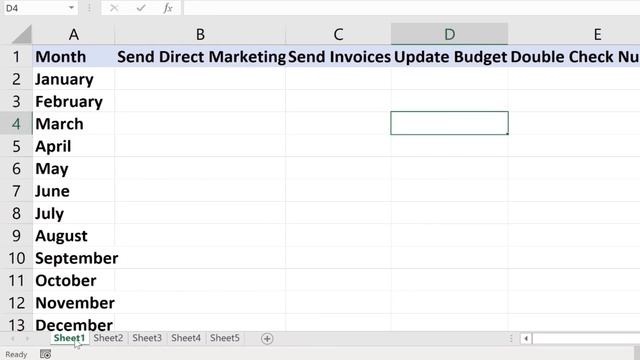The height and width of the screenshot is (360, 640).
Task: Select row 4 header
Action: [16, 124]
